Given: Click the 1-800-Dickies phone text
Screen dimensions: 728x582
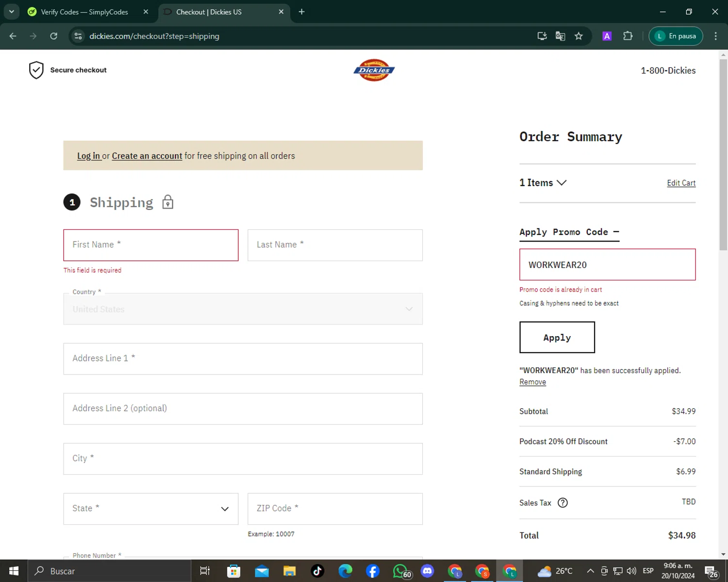Looking at the screenshot, I should [x=668, y=70].
